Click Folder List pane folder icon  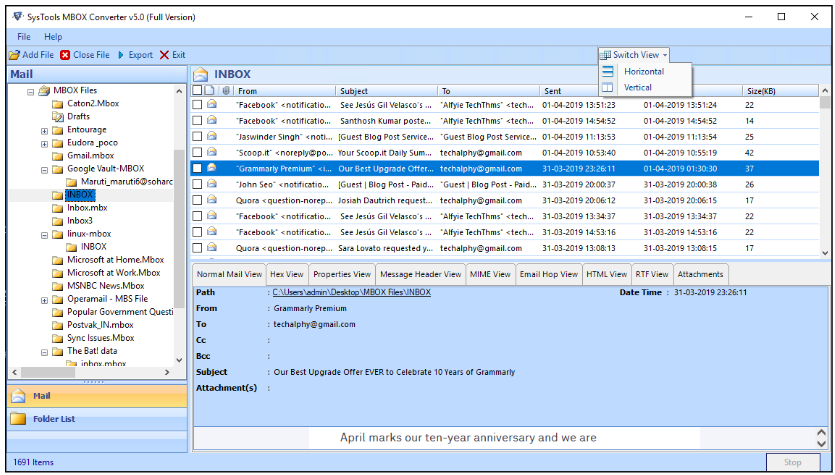pyautogui.click(x=18, y=419)
